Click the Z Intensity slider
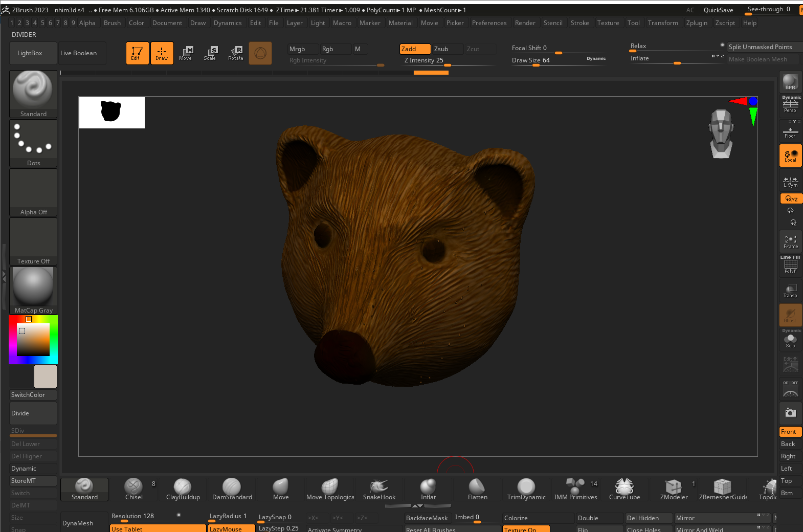The height and width of the screenshot is (532, 803). [448, 61]
